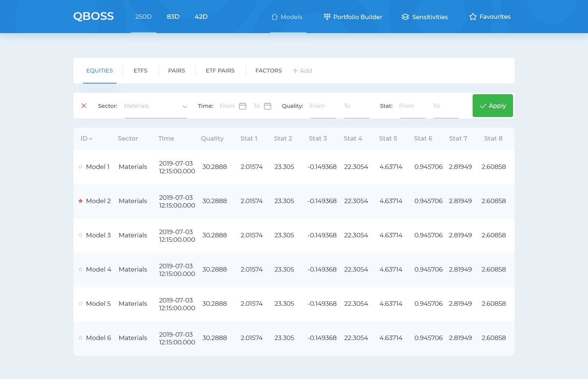This screenshot has height=379, width=588.
Task: Switch to the 83D period
Action: [x=173, y=17]
